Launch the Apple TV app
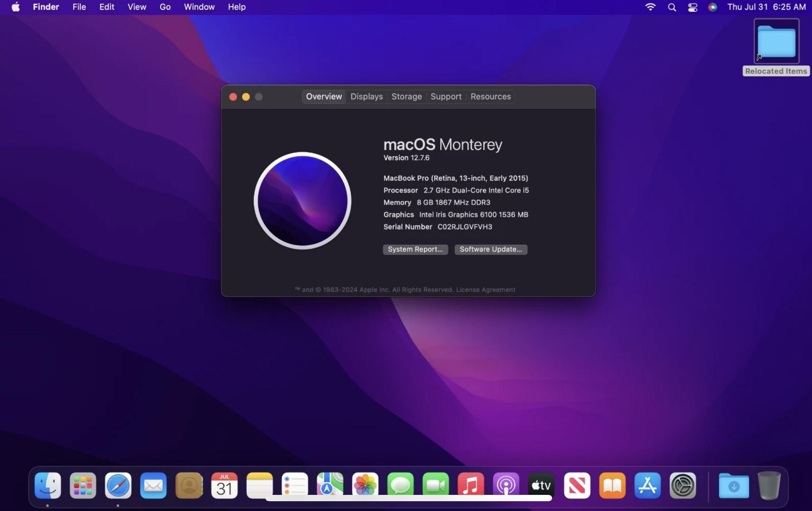Image resolution: width=812 pixels, height=511 pixels. click(541, 485)
